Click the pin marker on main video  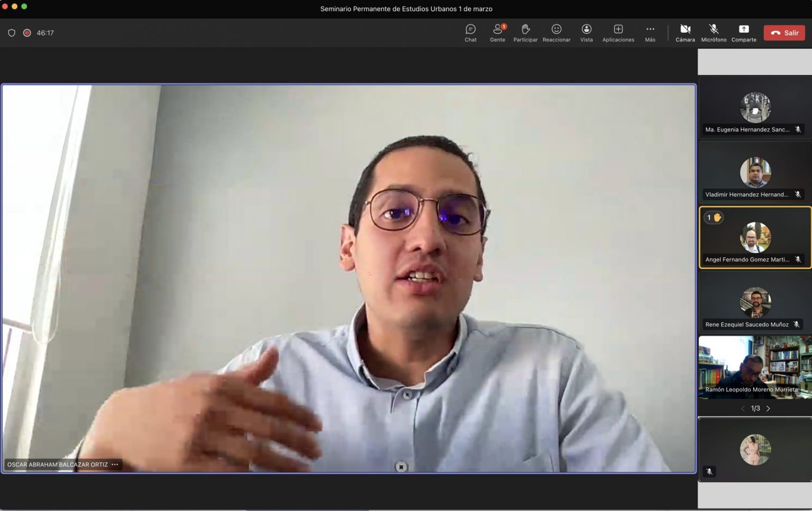(x=401, y=467)
